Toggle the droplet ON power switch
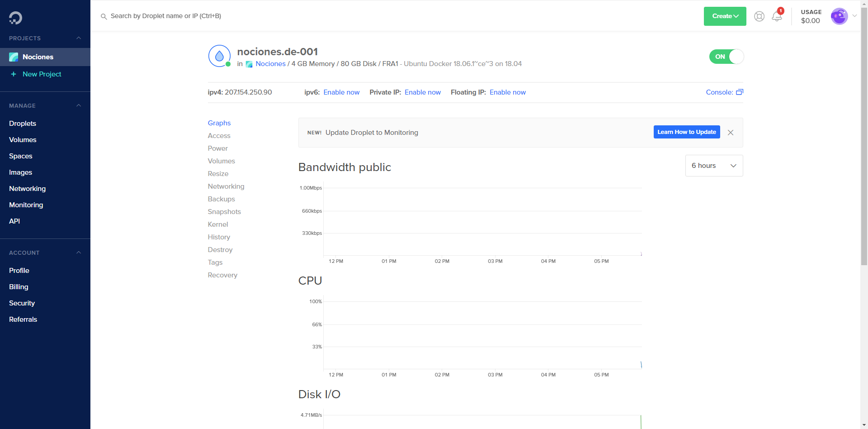The height and width of the screenshot is (429, 868). 726,57
